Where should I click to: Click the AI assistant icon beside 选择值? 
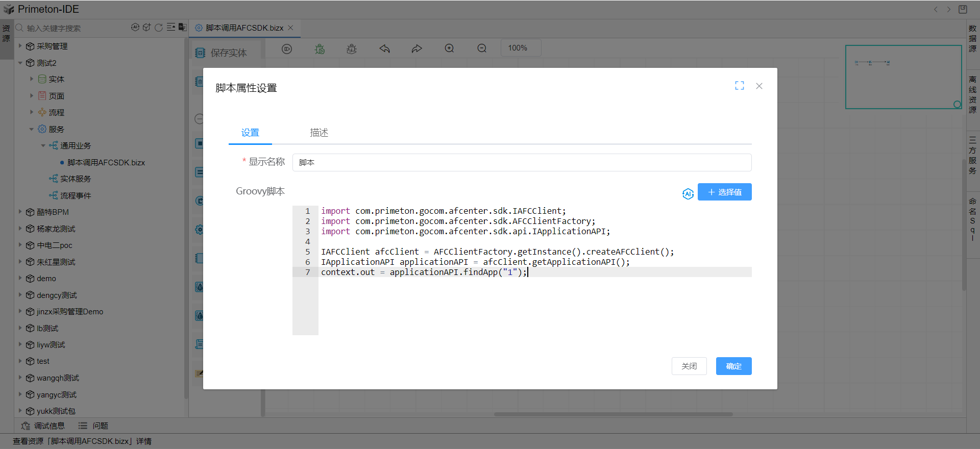click(688, 193)
